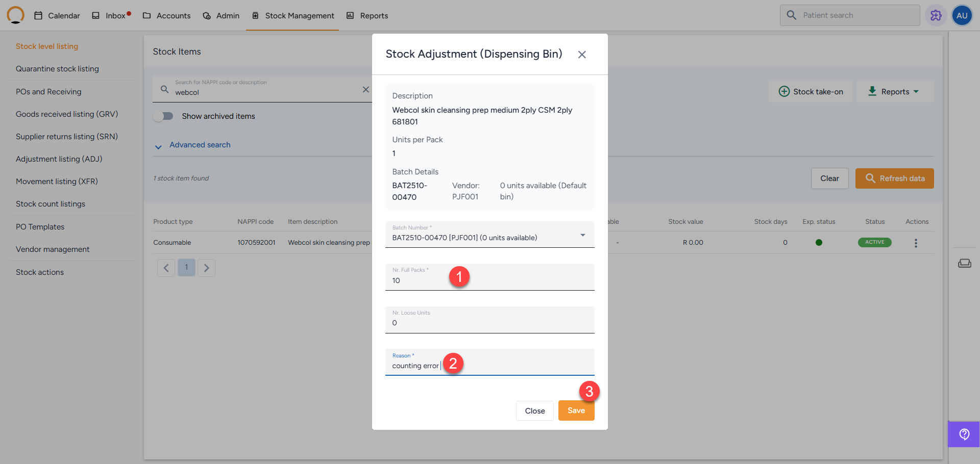
Task: Open the three-dot Actions menu for Webcol
Action: click(x=916, y=243)
